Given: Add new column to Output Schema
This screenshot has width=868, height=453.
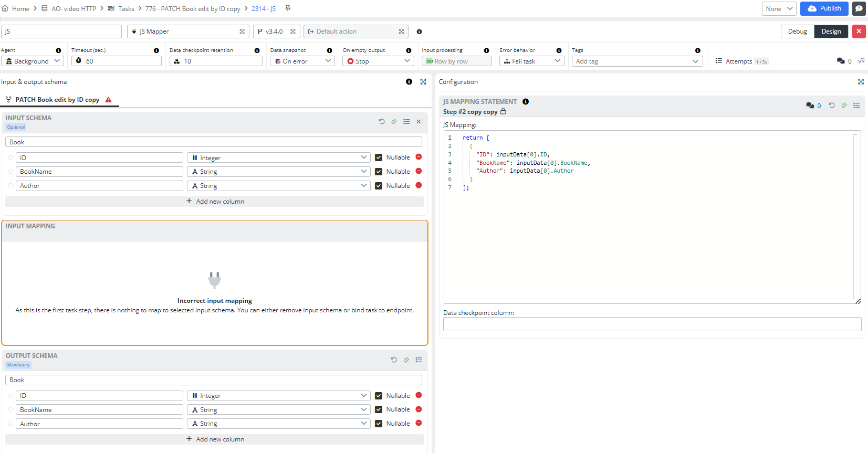Looking at the screenshot, I should 215,439.
